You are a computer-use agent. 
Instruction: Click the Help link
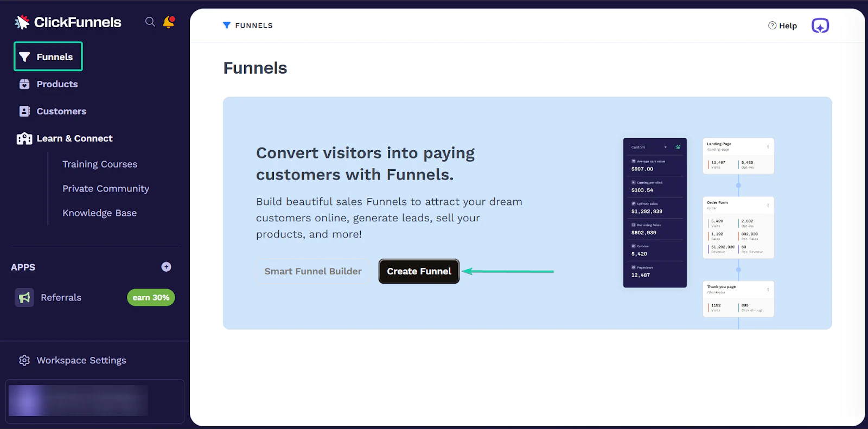[x=782, y=25]
